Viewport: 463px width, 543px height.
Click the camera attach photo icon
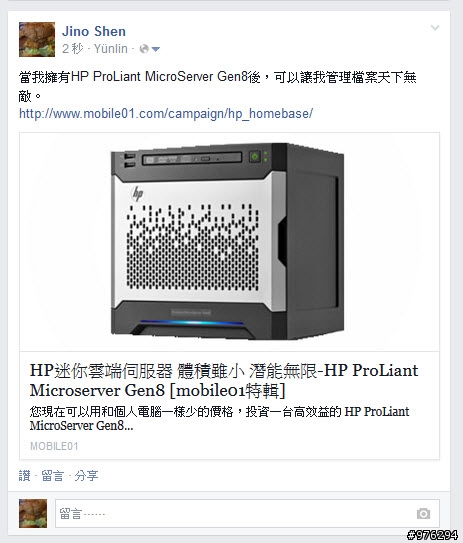[x=423, y=514]
